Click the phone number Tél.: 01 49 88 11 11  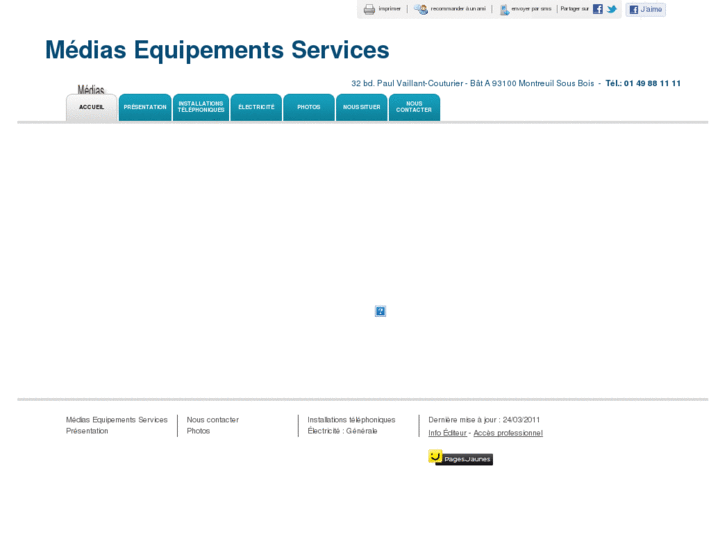pos(643,83)
